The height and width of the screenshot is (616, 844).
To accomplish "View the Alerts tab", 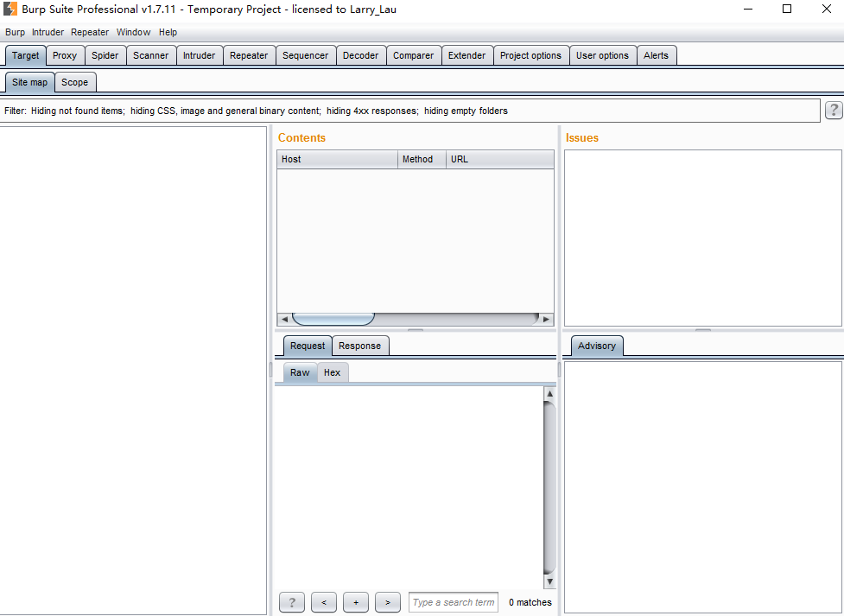I will click(657, 55).
